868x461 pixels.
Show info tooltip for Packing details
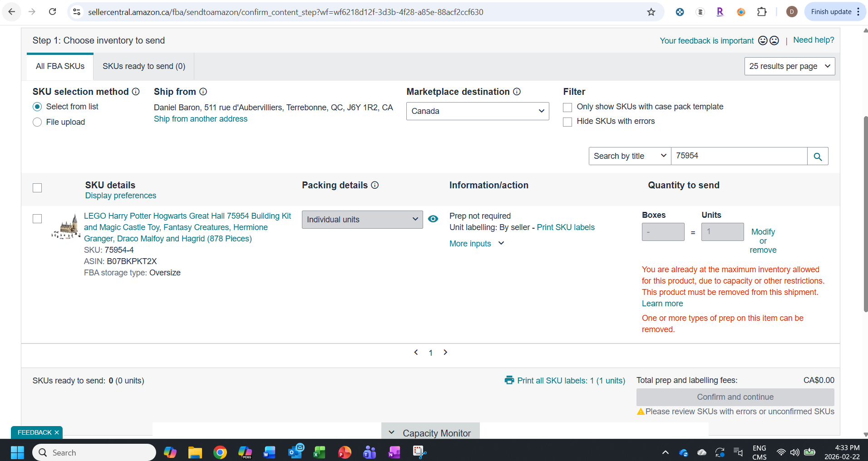(x=375, y=185)
